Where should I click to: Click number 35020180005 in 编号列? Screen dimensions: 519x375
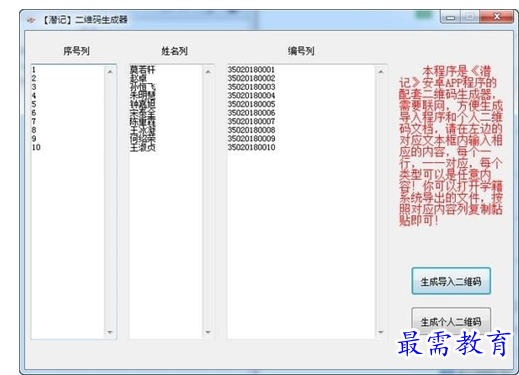pyautogui.click(x=251, y=104)
